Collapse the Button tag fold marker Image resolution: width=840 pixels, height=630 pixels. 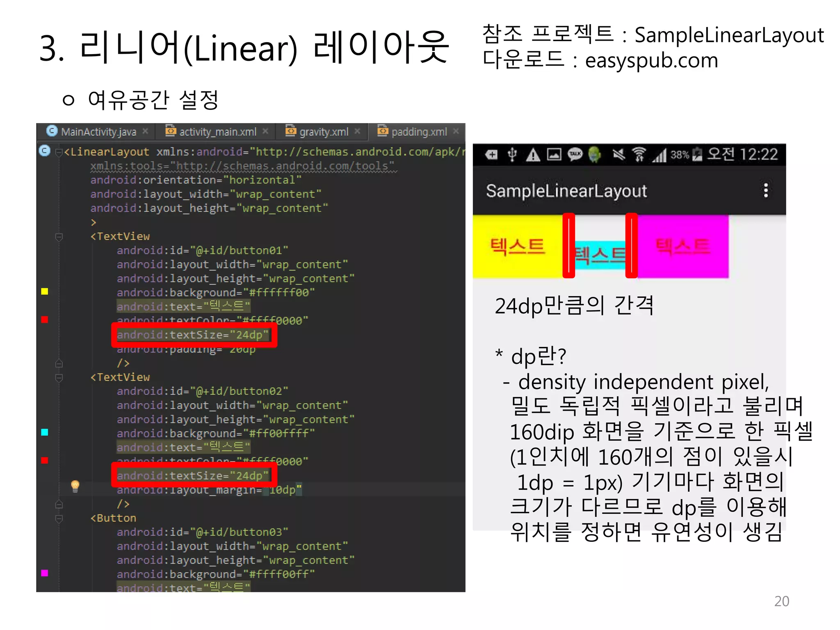pyautogui.click(x=59, y=519)
